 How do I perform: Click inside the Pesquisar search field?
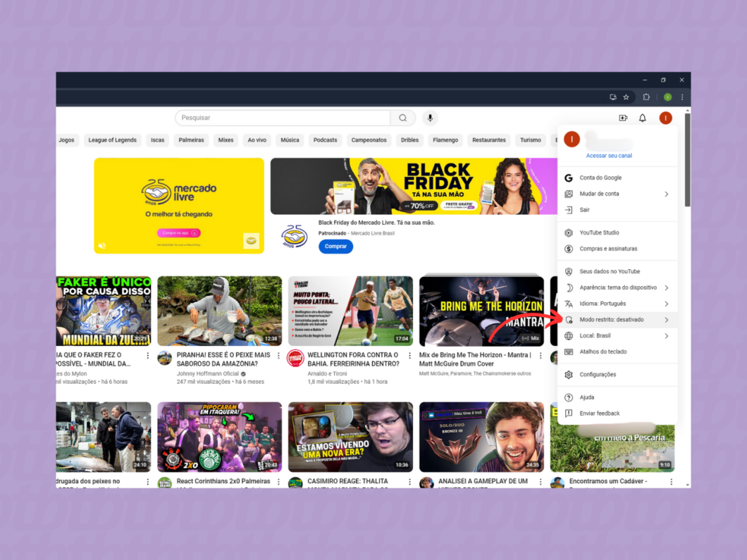(282, 118)
